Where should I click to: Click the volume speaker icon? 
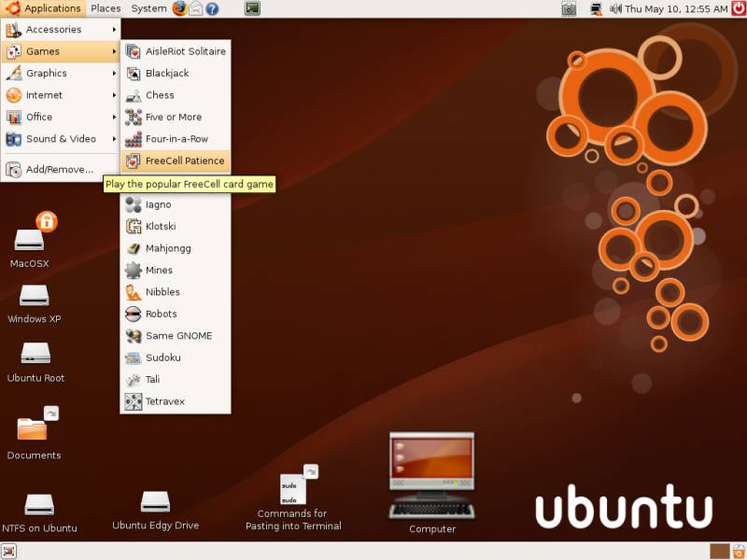point(616,8)
